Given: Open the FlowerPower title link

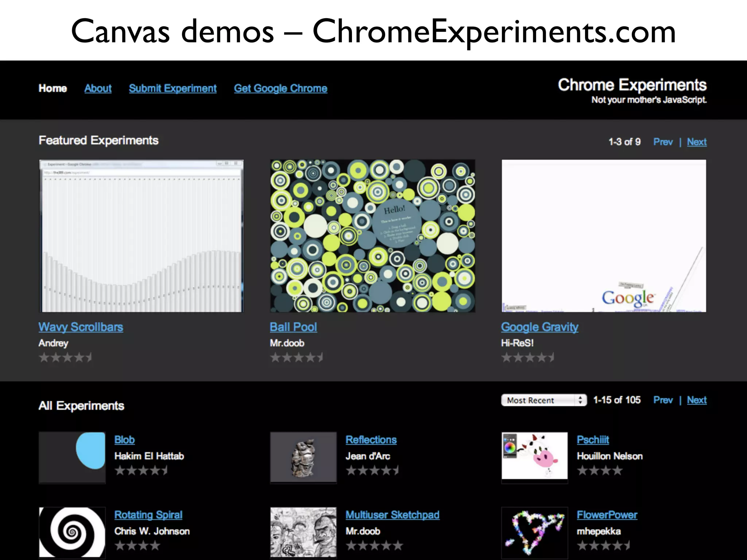Looking at the screenshot, I should [607, 515].
